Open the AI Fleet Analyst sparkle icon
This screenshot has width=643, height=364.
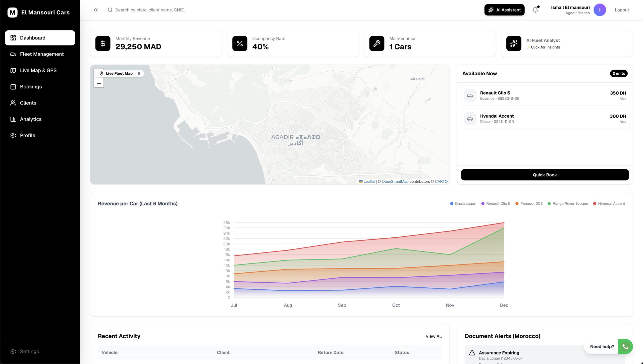pos(514,43)
